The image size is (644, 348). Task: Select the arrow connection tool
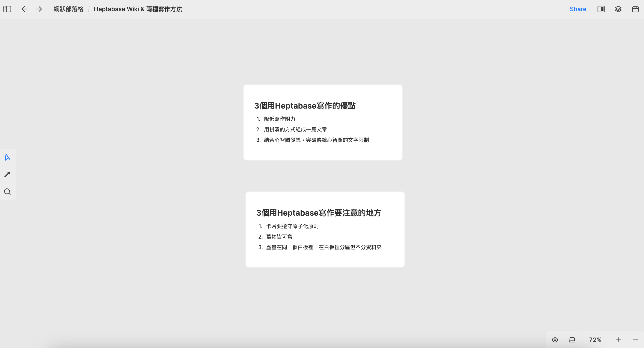point(7,174)
